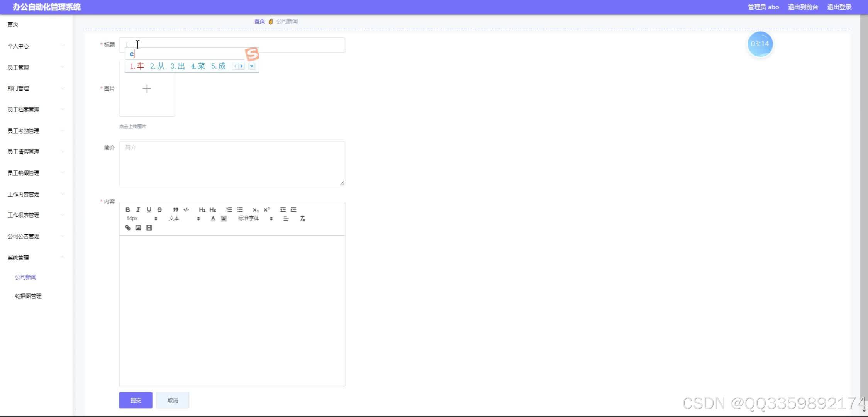Open the 文本 heading type dropdown
868x417 pixels.
tap(184, 219)
